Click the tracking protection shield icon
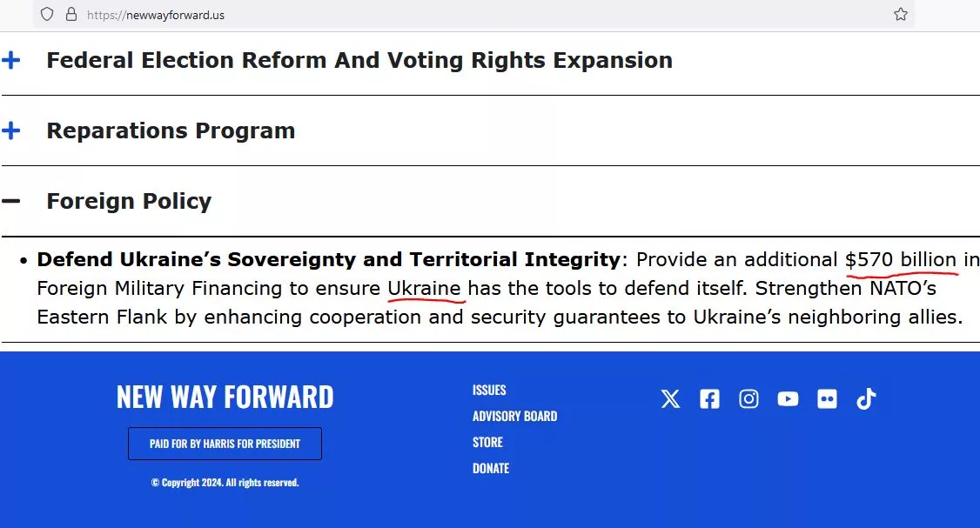Screen dimensions: 980x528 tap(47, 14)
